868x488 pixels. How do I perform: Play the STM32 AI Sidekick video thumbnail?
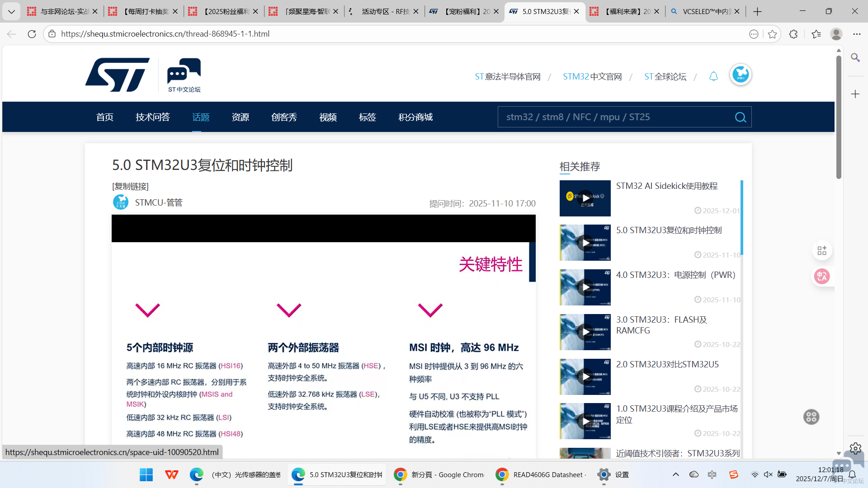[x=585, y=198]
